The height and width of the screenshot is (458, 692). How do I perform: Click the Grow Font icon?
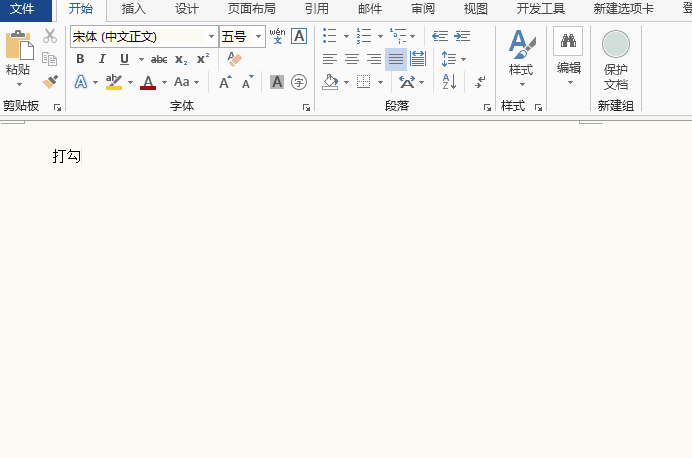[225, 82]
